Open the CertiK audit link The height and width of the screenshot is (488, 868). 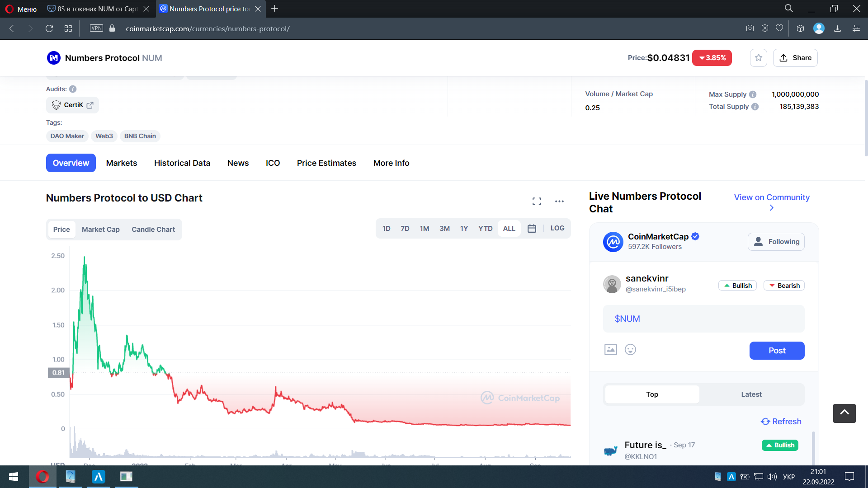72,105
